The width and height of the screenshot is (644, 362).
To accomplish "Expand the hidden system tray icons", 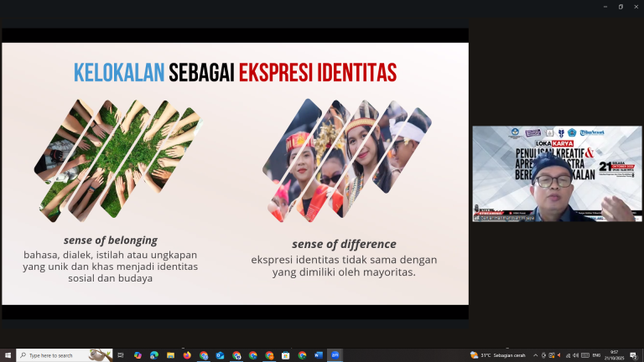I will (x=537, y=355).
